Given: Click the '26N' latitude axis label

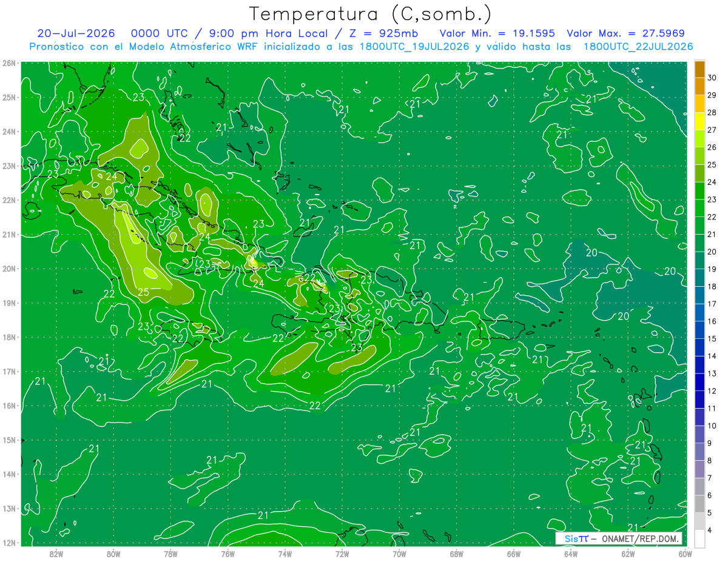Looking at the screenshot, I should tap(9, 63).
